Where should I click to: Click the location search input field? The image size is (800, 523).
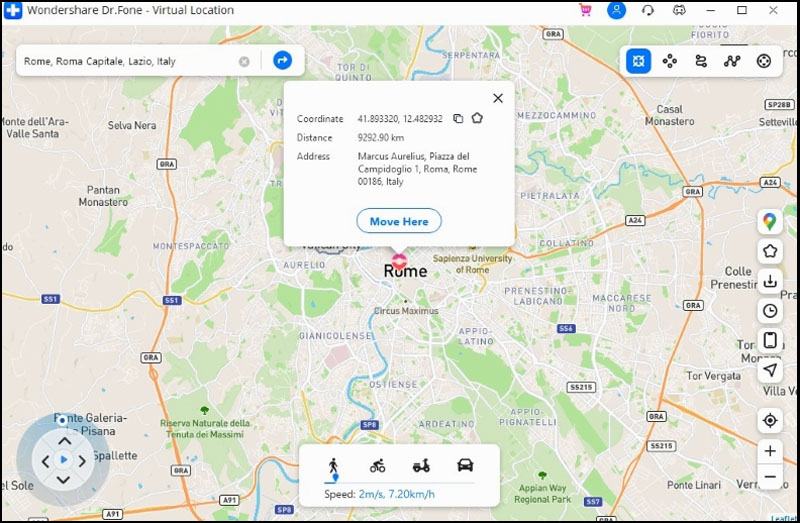[128, 61]
